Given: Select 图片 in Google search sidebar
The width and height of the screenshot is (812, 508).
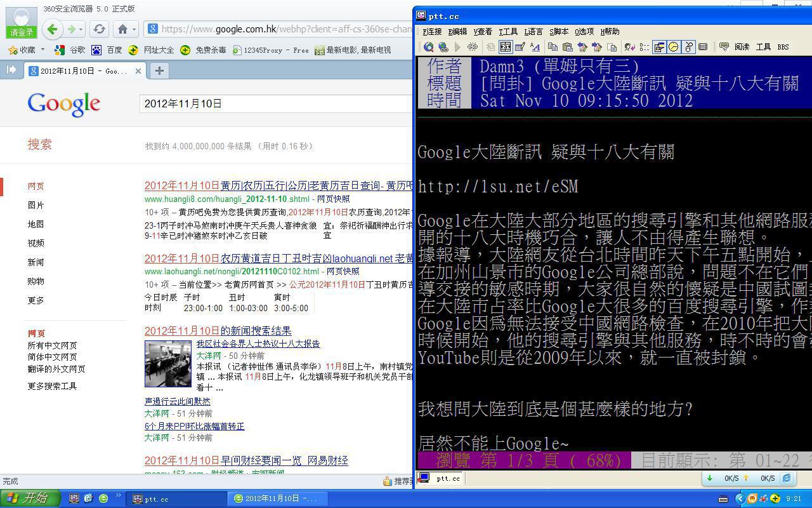Looking at the screenshot, I should pyautogui.click(x=36, y=205).
